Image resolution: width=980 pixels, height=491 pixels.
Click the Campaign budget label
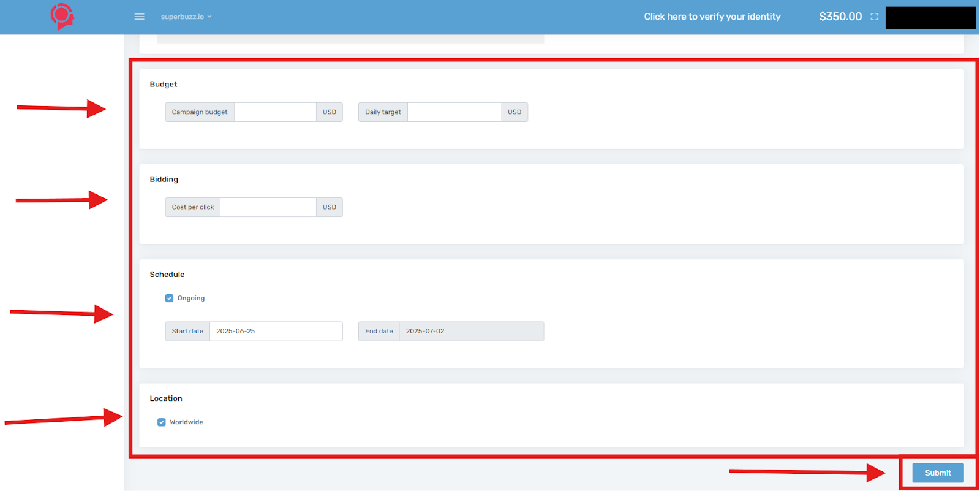coord(200,112)
